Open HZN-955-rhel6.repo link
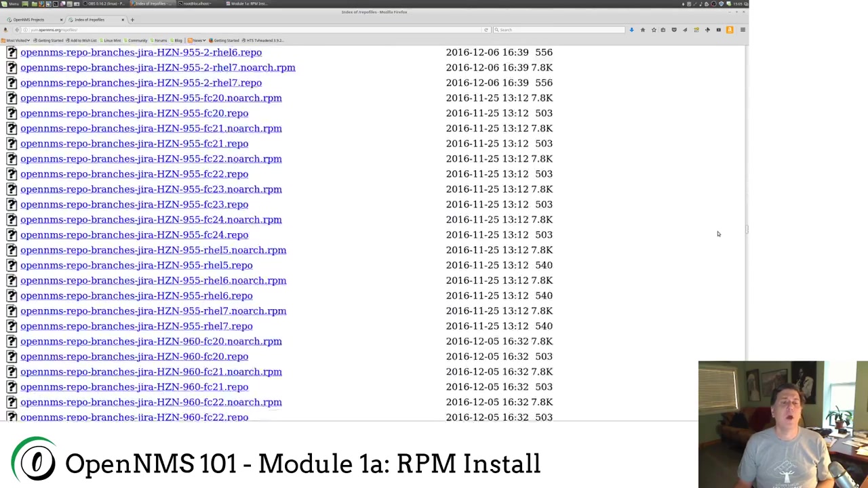This screenshot has height=488, width=868. point(136,296)
